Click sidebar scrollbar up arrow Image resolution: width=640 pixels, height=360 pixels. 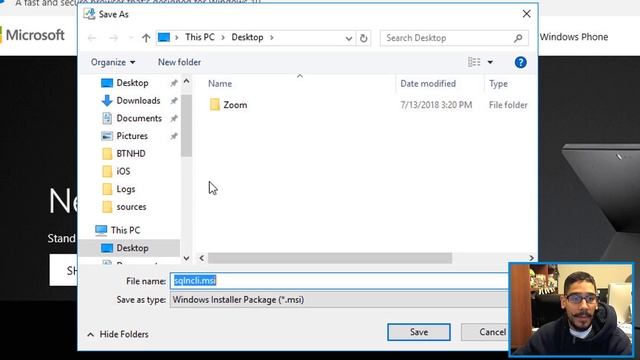pyautogui.click(x=187, y=81)
